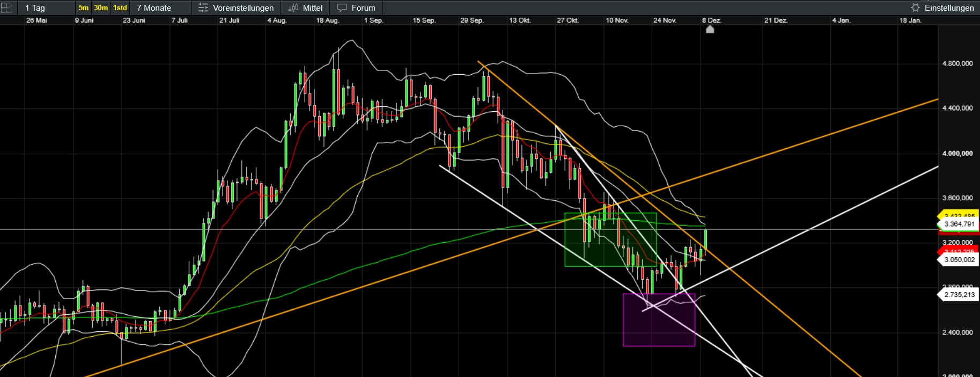Click the 2.400,000 price axis label

(x=957, y=332)
